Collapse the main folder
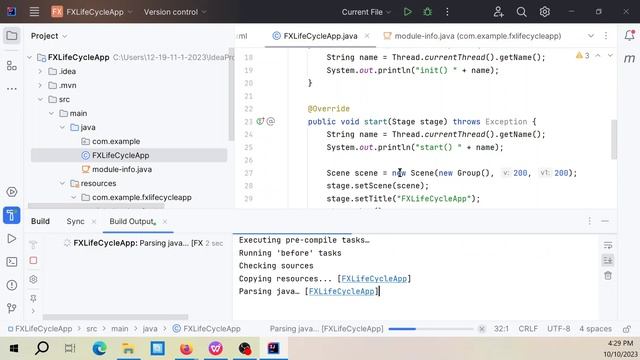The image size is (640, 360). 51,113
